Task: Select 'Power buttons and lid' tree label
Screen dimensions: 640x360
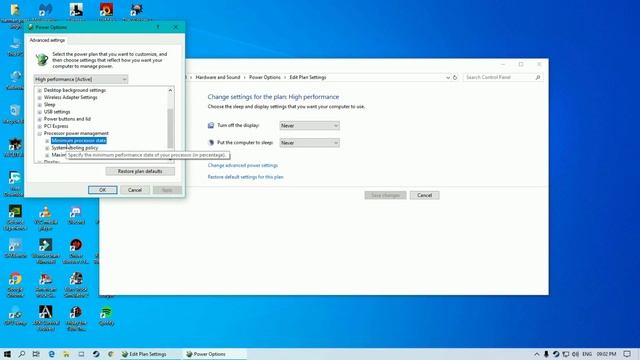Action: tap(67, 119)
